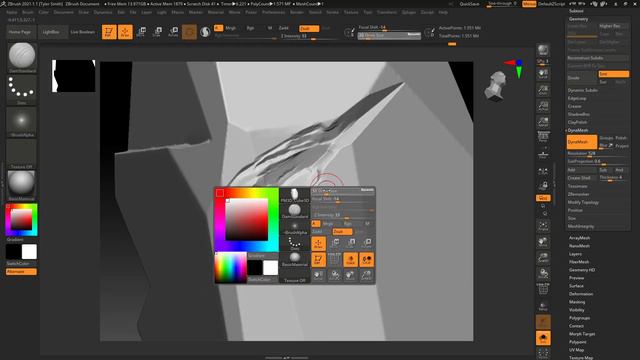
Task: Select the Rotate tool in the top shelf
Action: 173,32
